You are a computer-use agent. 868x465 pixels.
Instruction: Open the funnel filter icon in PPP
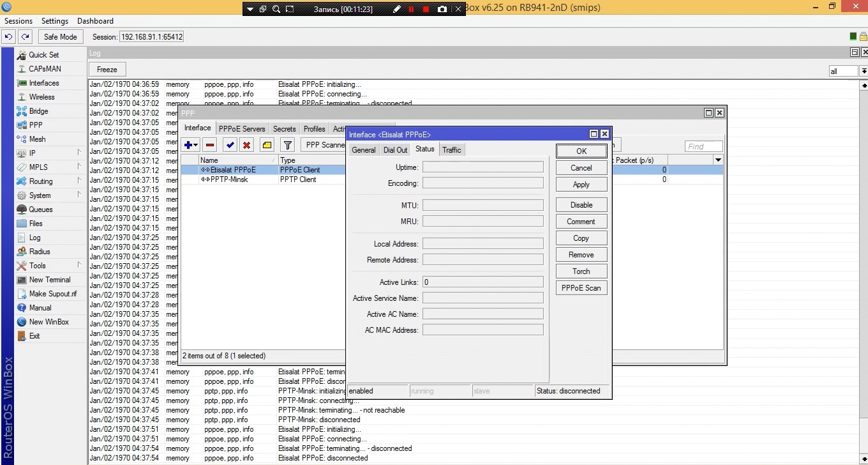pos(287,146)
